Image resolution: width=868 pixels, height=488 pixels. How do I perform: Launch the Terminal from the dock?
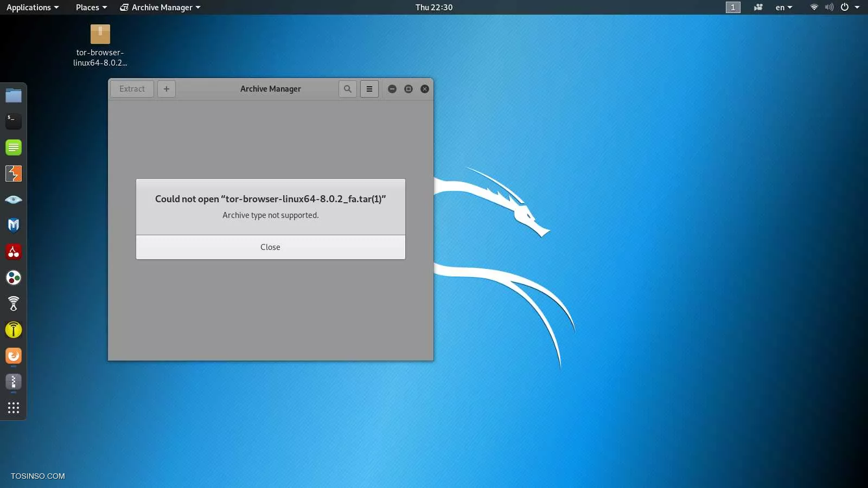(14, 121)
